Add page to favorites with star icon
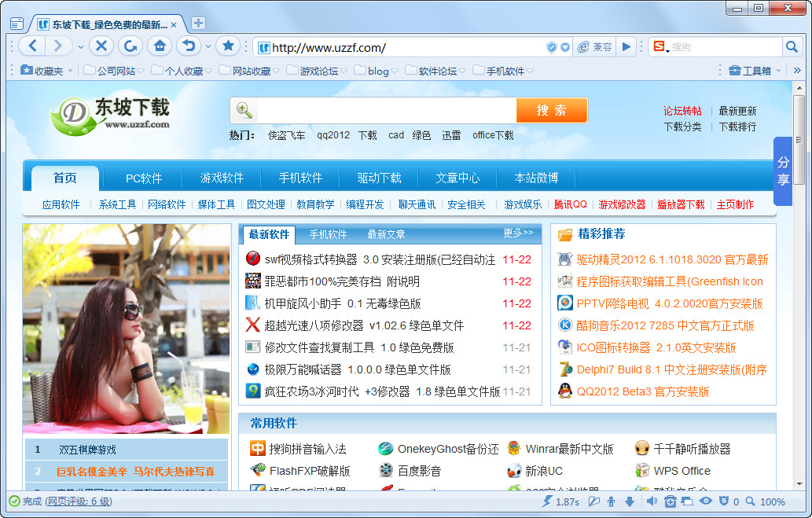This screenshot has width=812, height=518. [228, 46]
